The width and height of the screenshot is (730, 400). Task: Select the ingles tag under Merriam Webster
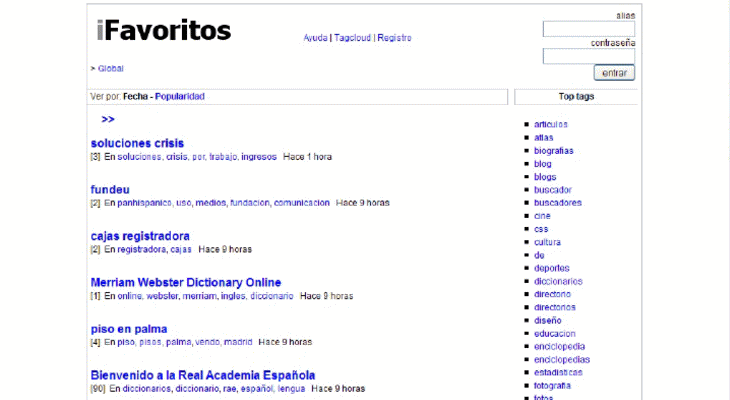coord(233,296)
